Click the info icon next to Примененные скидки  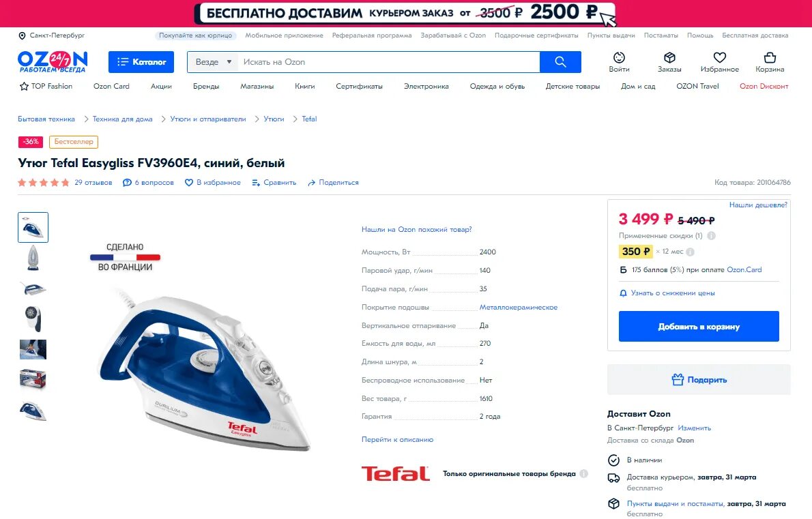tap(712, 236)
